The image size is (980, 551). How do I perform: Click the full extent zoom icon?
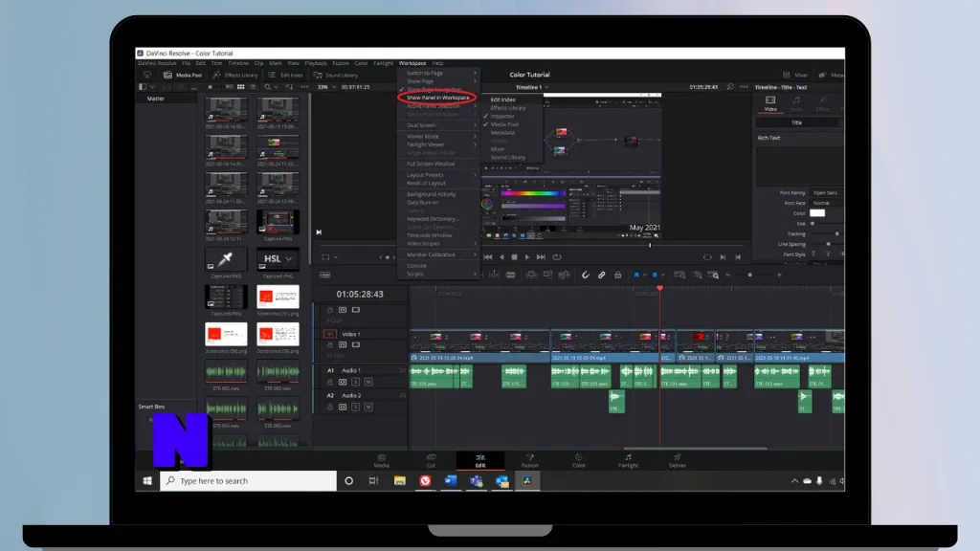679,275
